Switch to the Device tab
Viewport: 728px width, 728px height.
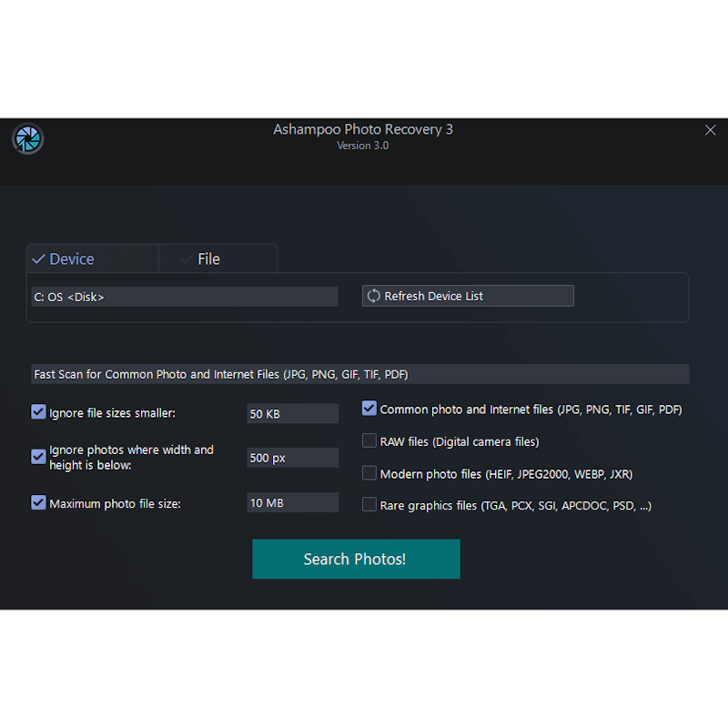(92, 259)
